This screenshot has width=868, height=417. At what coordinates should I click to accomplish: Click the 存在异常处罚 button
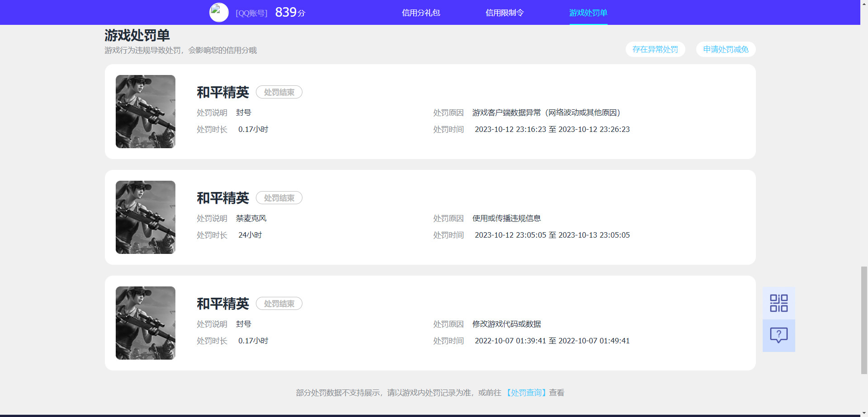pyautogui.click(x=655, y=49)
